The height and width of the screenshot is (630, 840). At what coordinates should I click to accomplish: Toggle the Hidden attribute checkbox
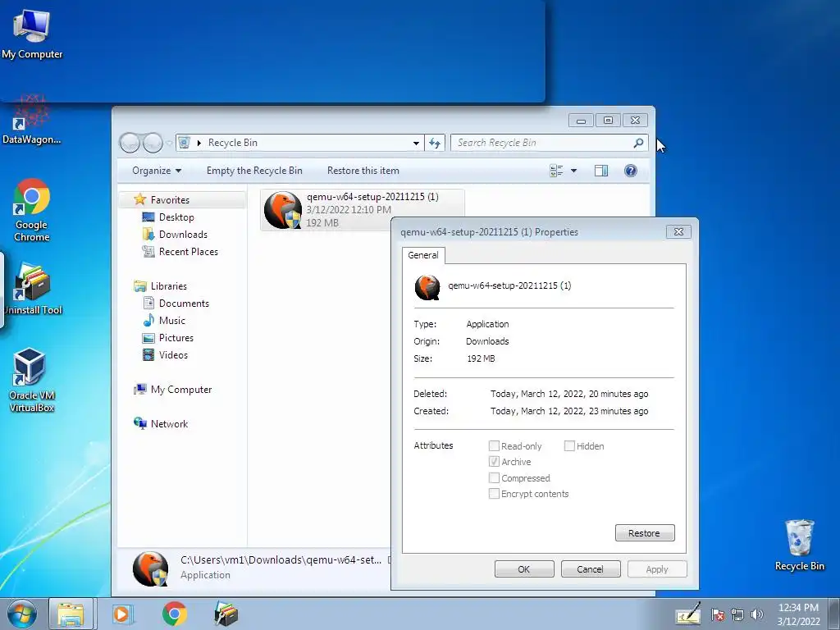569,445
